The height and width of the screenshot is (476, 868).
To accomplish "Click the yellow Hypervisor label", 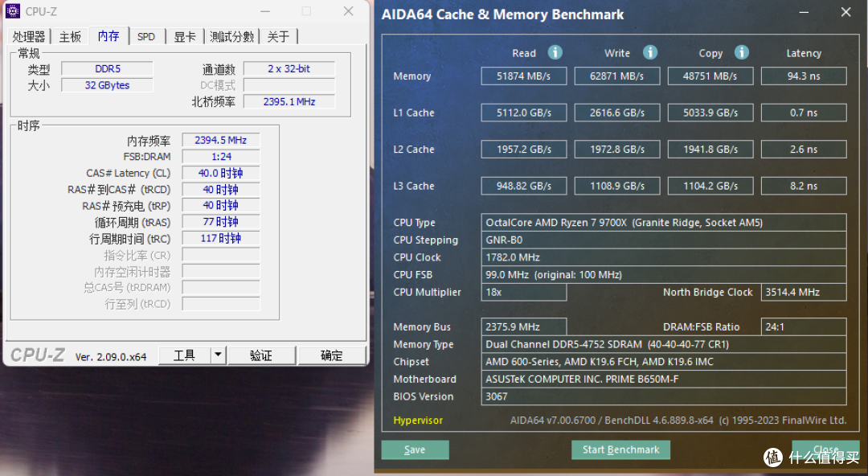I will pos(418,420).
